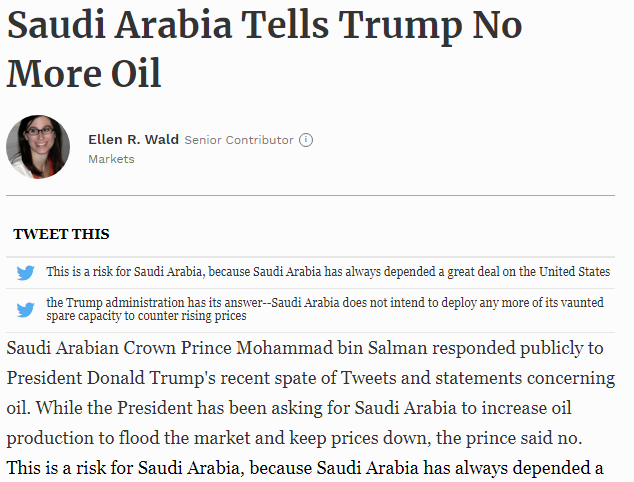Click the Senior Contributor label
This screenshot has width=634, height=482.
(x=239, y=140)
